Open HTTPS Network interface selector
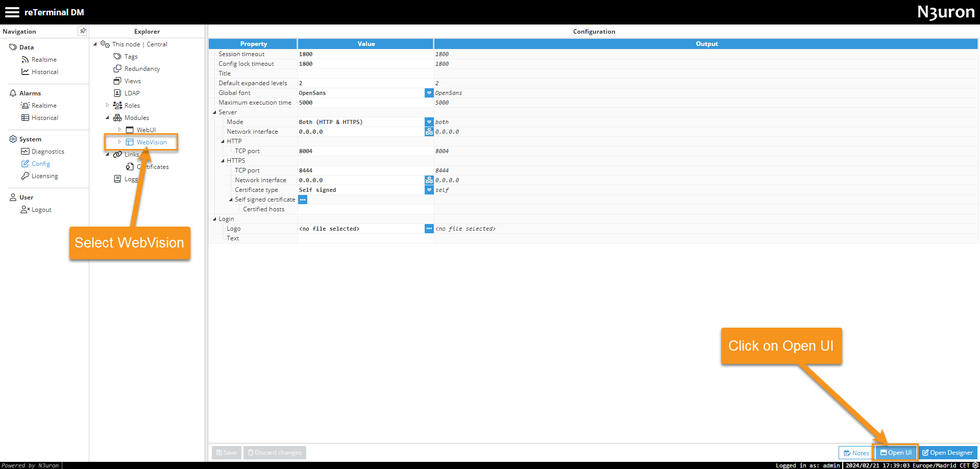The height and width of the screenshot is (469, 980). 429,180
